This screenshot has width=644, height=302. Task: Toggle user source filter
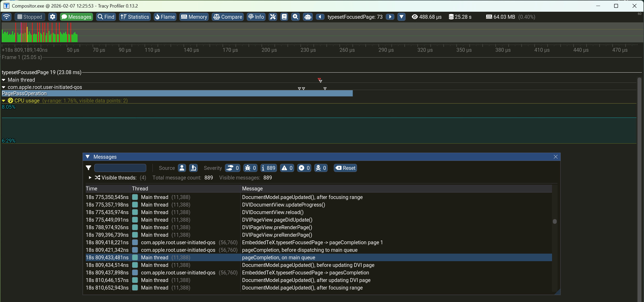tap(182, 168)
